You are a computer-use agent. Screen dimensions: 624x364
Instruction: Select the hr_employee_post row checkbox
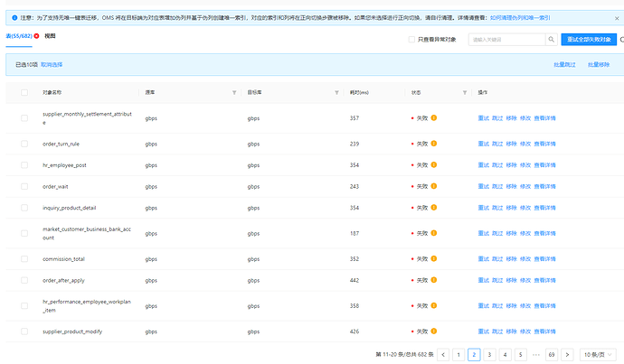pos(24,165)
